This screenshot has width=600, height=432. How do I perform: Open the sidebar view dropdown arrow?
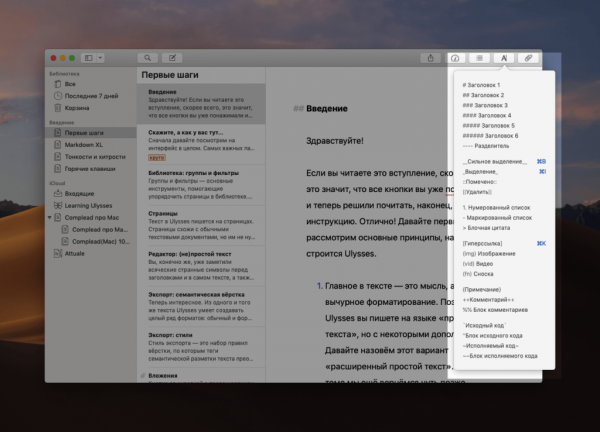tap(100, 58)
